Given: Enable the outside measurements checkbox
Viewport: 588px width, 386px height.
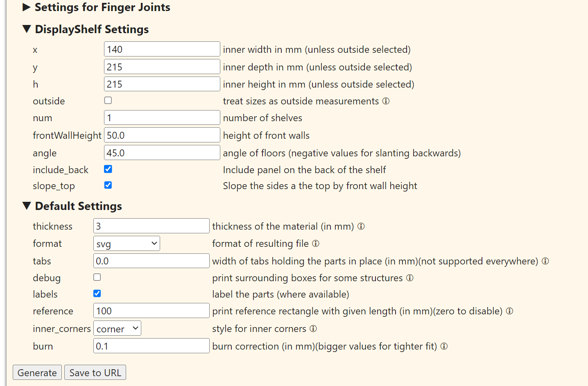Looking at the screenshot, I should pos(108,100).
